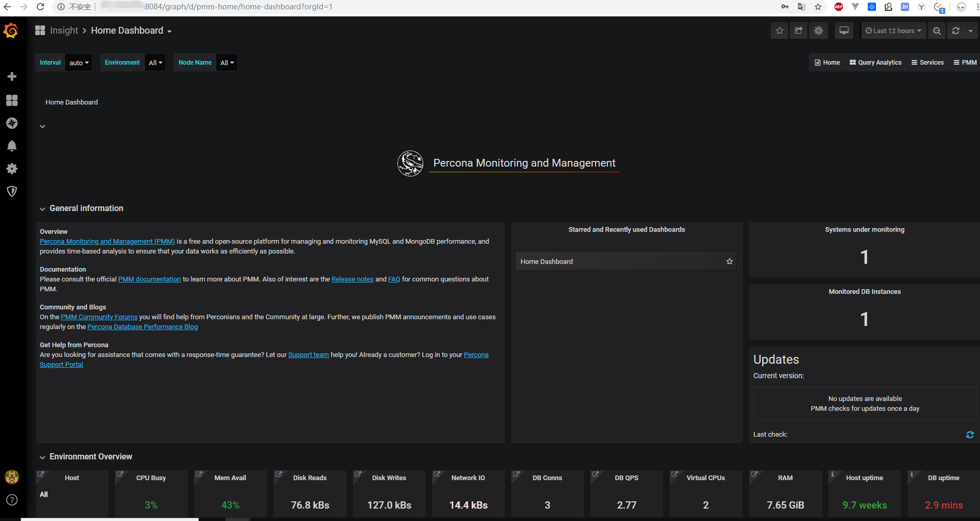Click the browser address bar
Image resolution: width=980 pixels, height=521 pixels.
coord(414,7)
